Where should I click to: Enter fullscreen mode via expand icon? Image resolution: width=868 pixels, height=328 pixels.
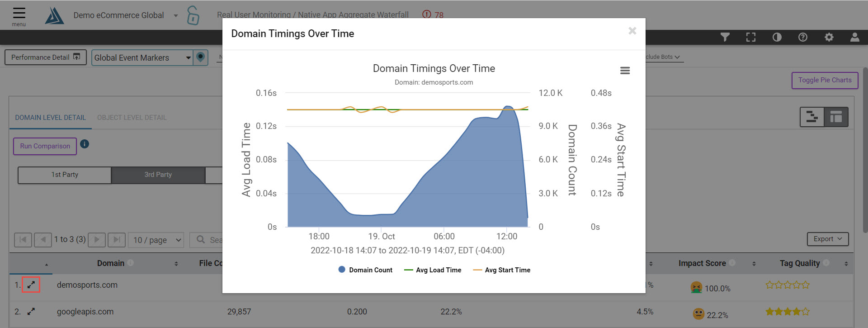pyautogui.click(x=751, y=37)
